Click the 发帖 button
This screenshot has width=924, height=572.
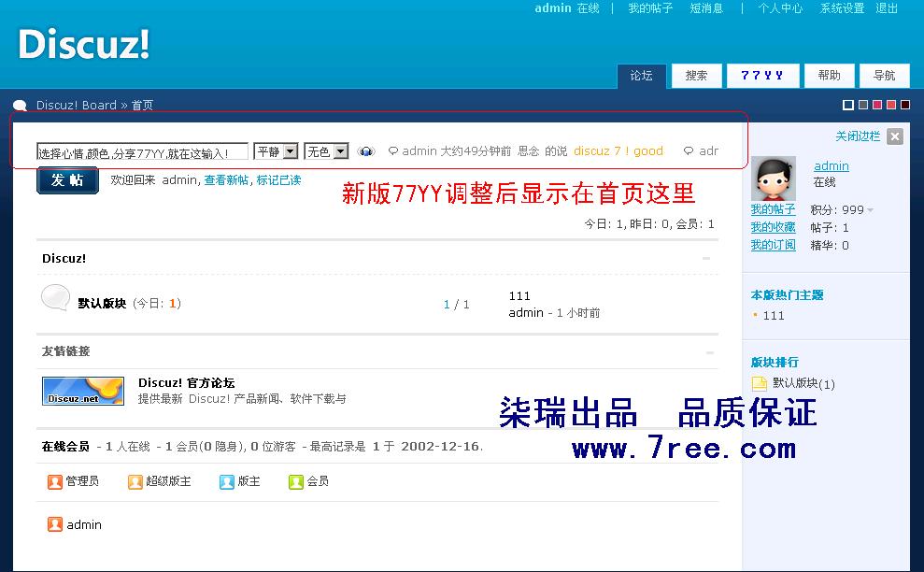(68, 180)
